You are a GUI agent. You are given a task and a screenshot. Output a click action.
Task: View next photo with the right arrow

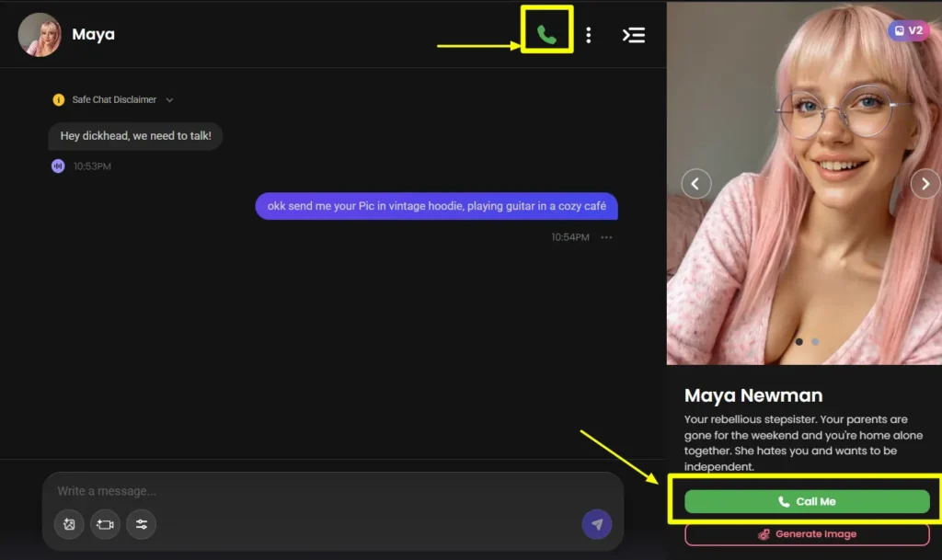tap(925, 183)
